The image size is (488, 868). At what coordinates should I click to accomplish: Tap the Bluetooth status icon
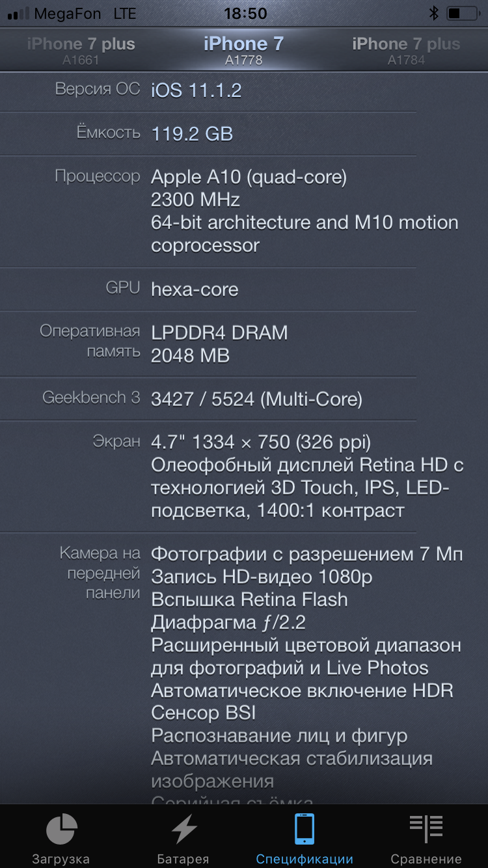coord(434,13)
